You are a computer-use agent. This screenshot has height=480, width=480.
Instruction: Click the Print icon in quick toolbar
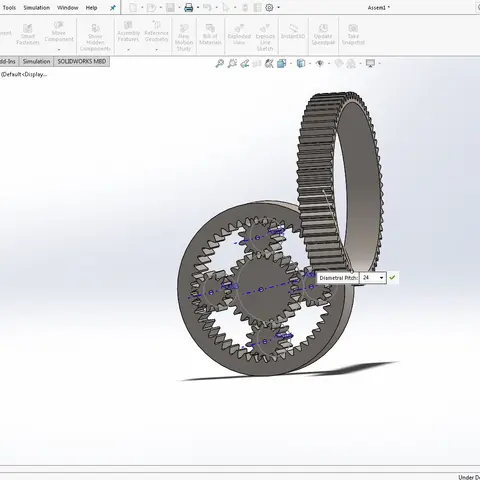pyautogui.click(x=189, y=8)
